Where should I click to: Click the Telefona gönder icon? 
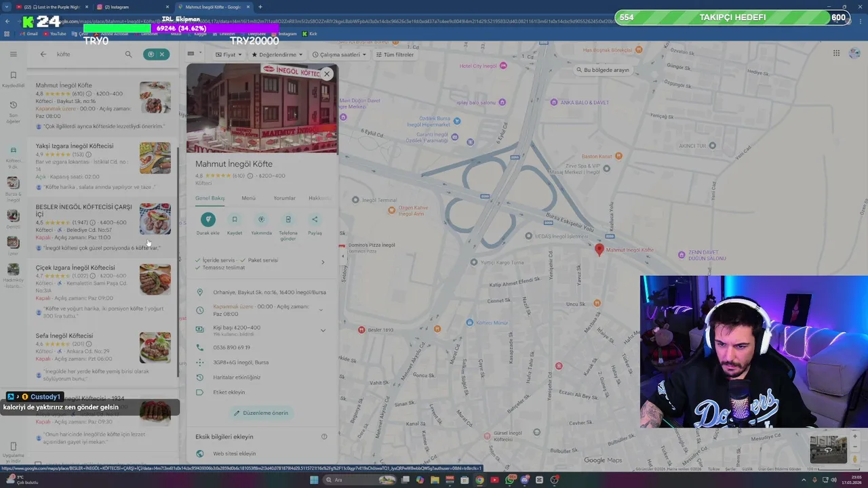288,219
